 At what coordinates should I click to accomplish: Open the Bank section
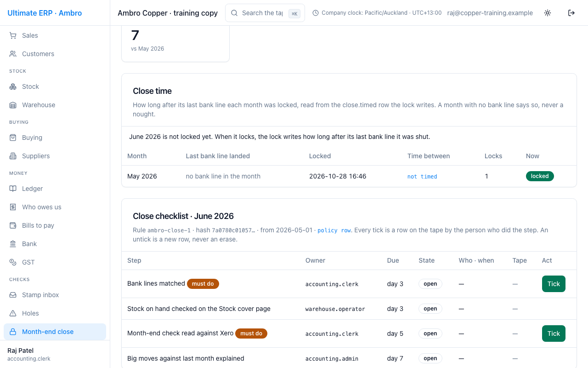pos(55,244)
